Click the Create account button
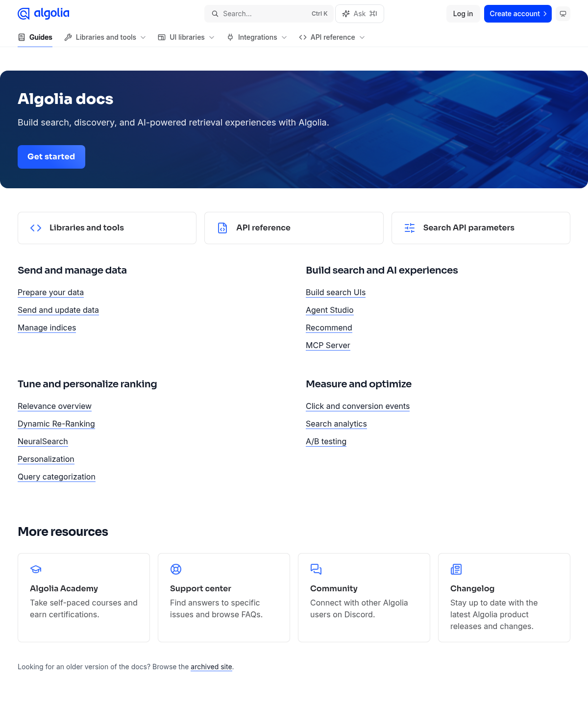 pyautogui.click(x=517, y=14)
